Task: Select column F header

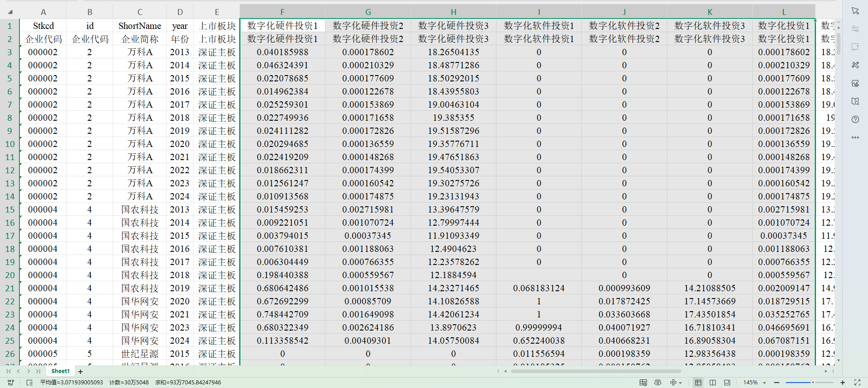Action: coord(282,12)
